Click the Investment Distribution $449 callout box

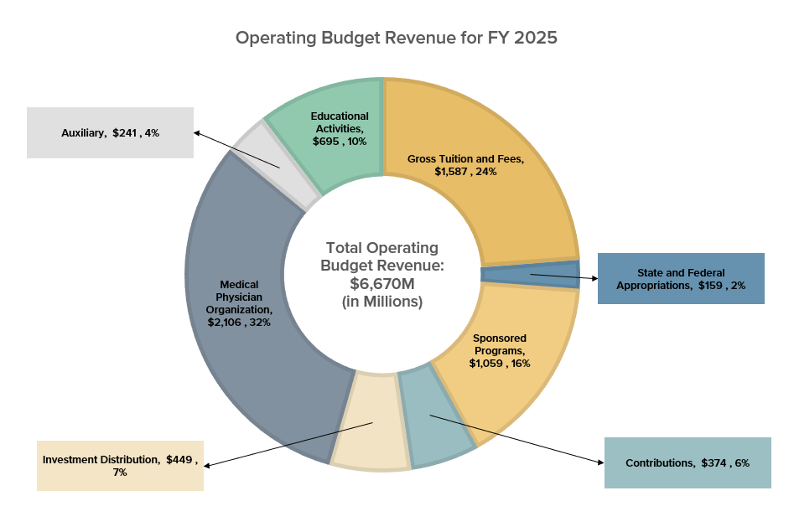(120, 466)
